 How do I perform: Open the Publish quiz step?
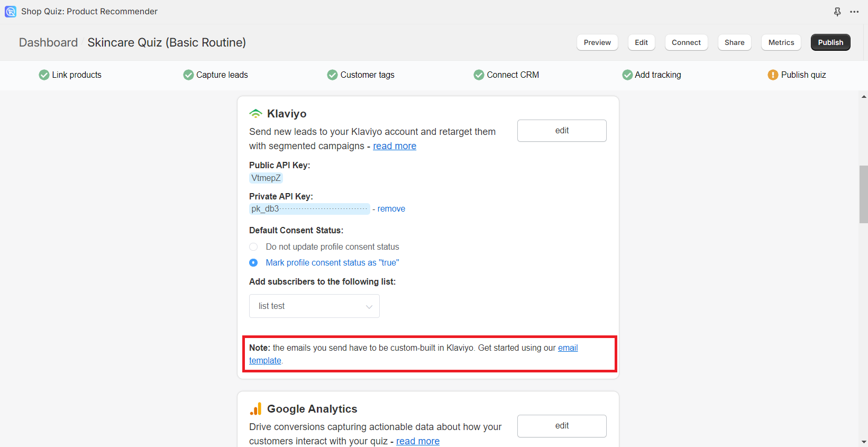tap(797, 75)
